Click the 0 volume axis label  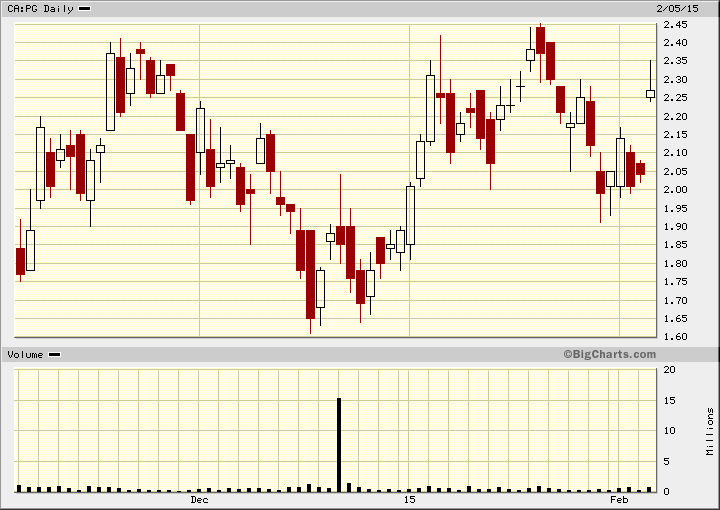(x=667, y=492)
